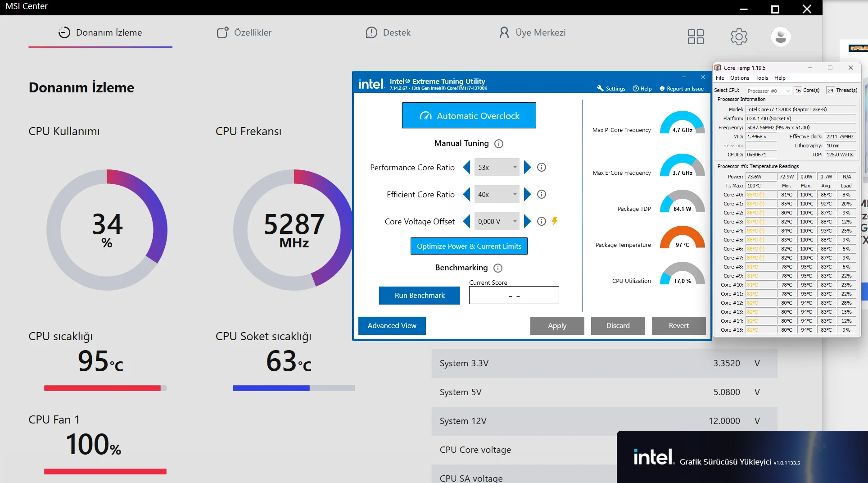Image resolution: width=868 pixels, height=483 pixels.
Task: Click the Intel logo in XTU title bar
Action: click(x=371, y=84)
